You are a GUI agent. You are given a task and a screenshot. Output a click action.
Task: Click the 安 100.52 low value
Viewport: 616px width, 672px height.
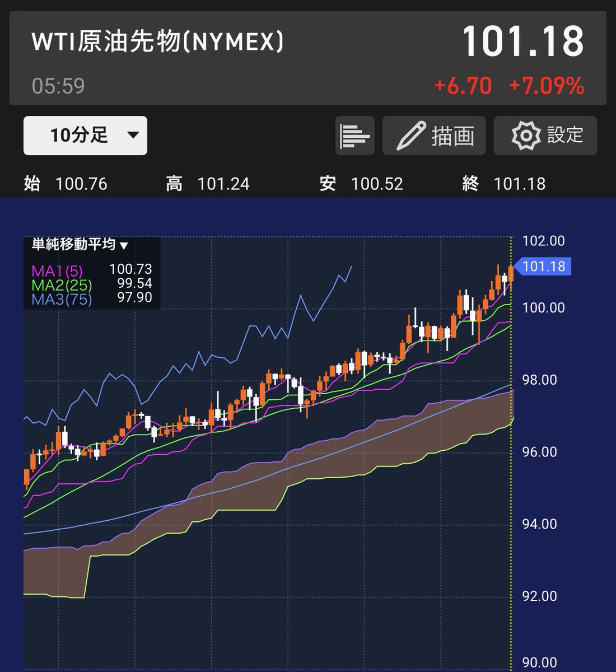tap(361, 184)
